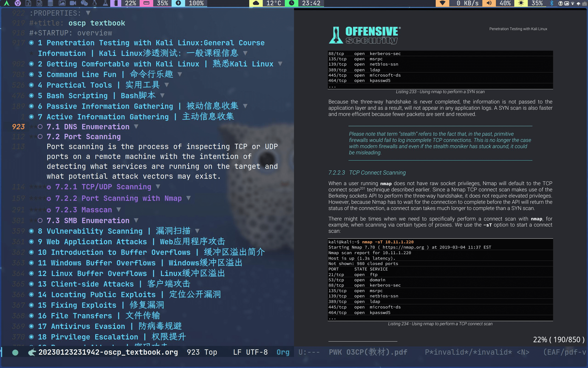The height and width of the screenshot is (368, 588).
Task: Click the cloud weather icon
Action: 256,3
